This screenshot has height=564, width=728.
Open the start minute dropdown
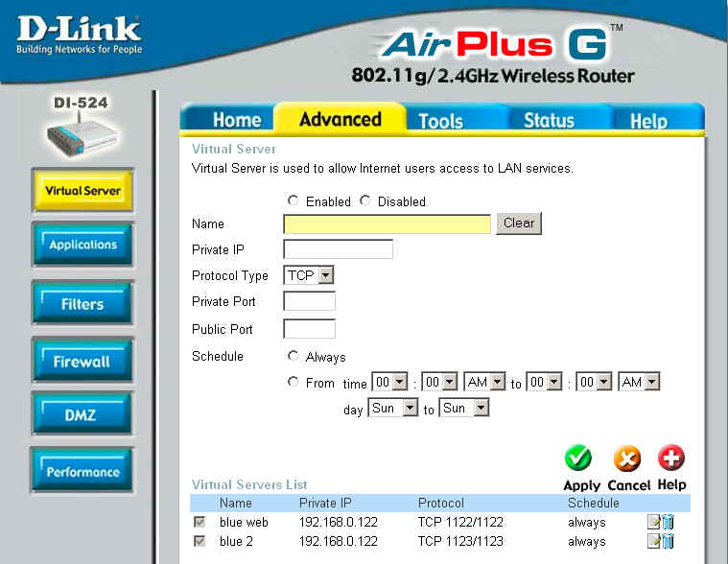[x=439, y=382]
